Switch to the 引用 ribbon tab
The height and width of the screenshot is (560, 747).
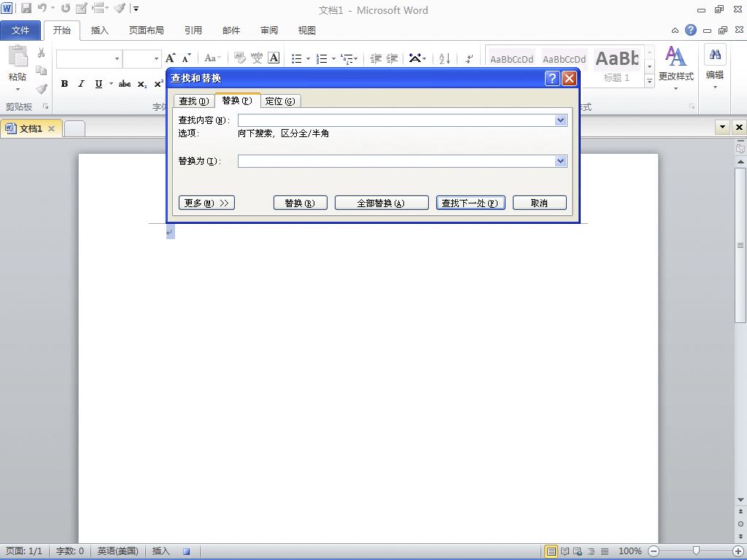point(193,31)
